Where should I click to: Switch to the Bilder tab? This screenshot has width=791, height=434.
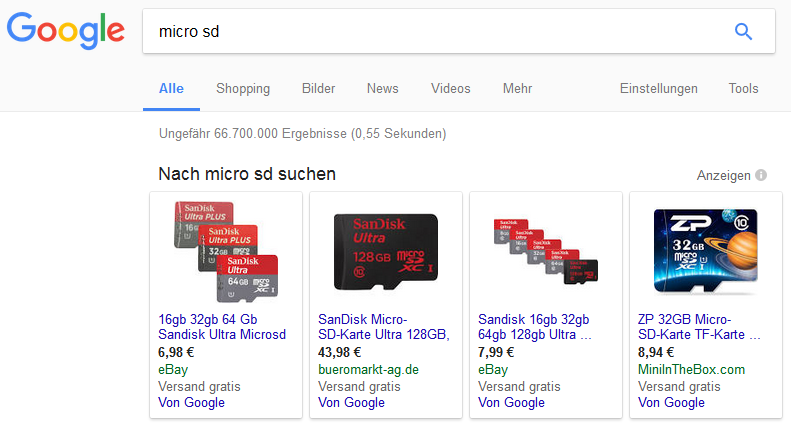(x=318, y=88)
